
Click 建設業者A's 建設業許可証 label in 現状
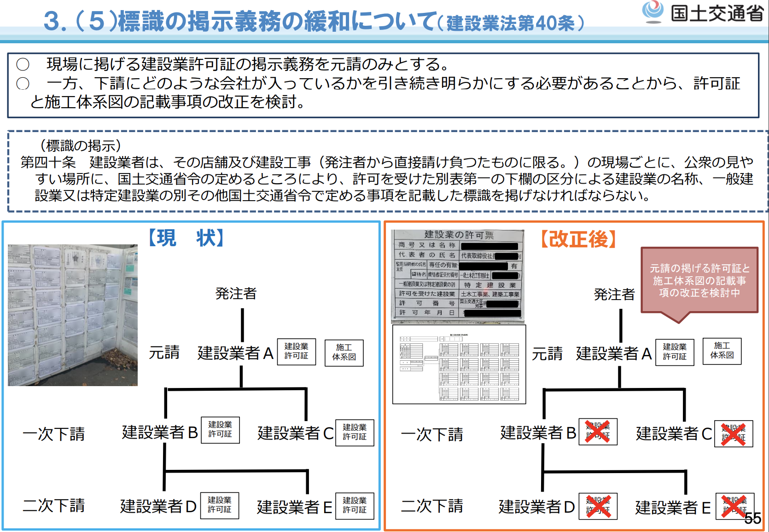(297, 352)
